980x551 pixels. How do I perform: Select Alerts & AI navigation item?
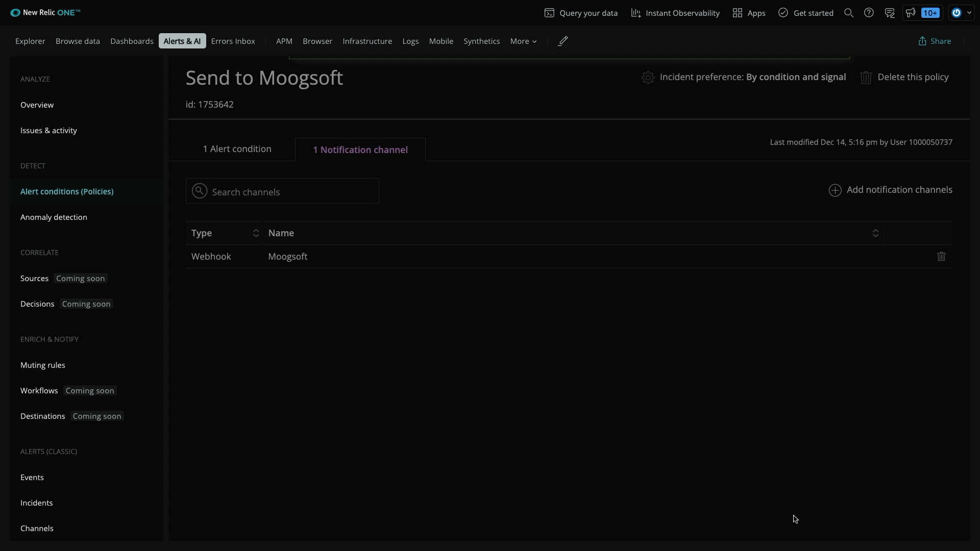click(x=182, y=41)
